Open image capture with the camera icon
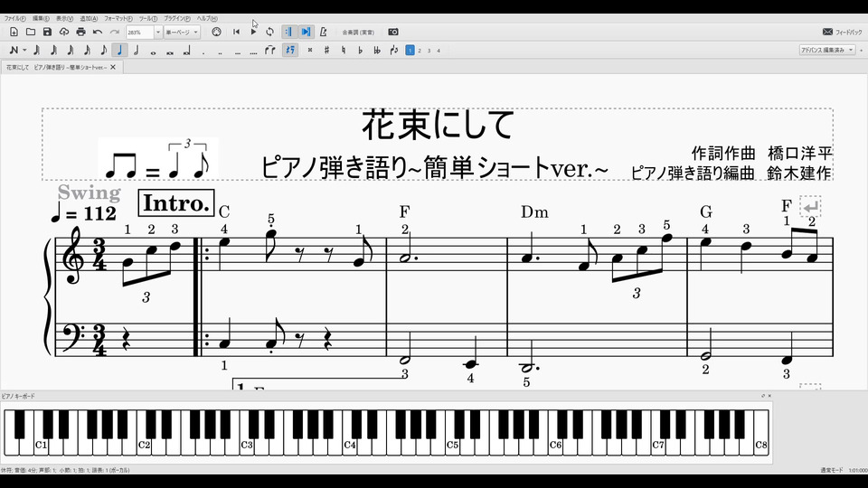This screenshot has width=868, height=488. pyautogui.click(x=393, y=33)
